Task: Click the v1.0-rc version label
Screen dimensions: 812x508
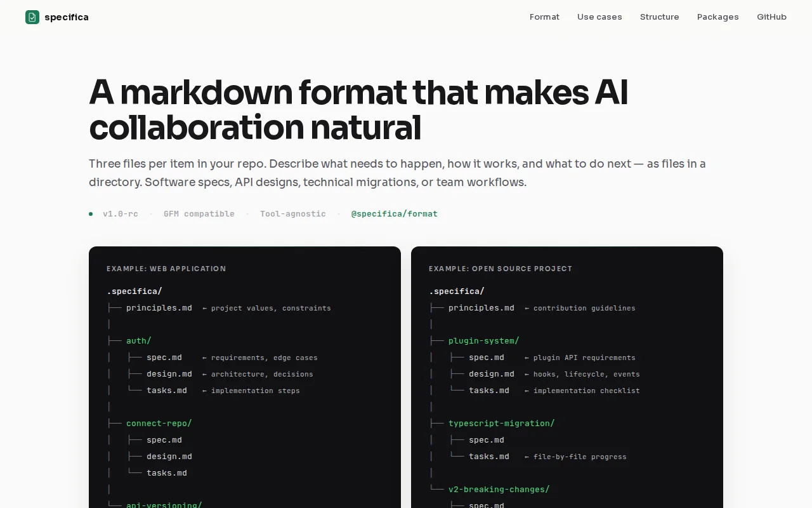Action: [121, 214]
